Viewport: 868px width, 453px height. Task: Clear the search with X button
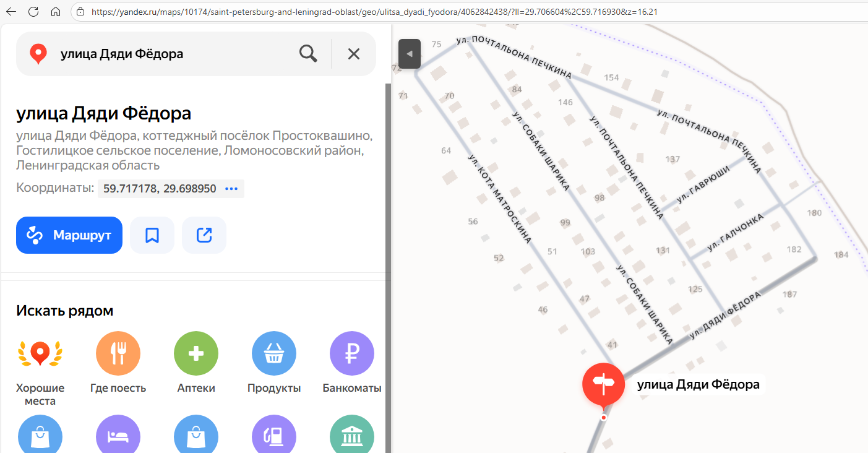click(x=353, y=54)
